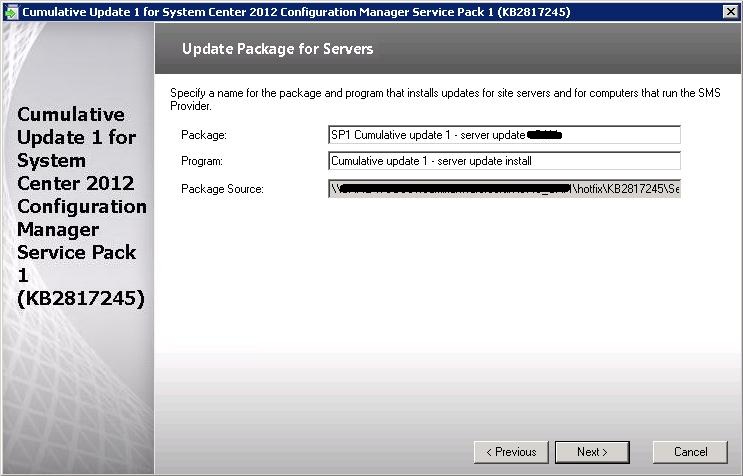The height and width of the screenshot is (476, 743).
Task: Click the redacted text in the Package field
Action: [x=545, y=134]
